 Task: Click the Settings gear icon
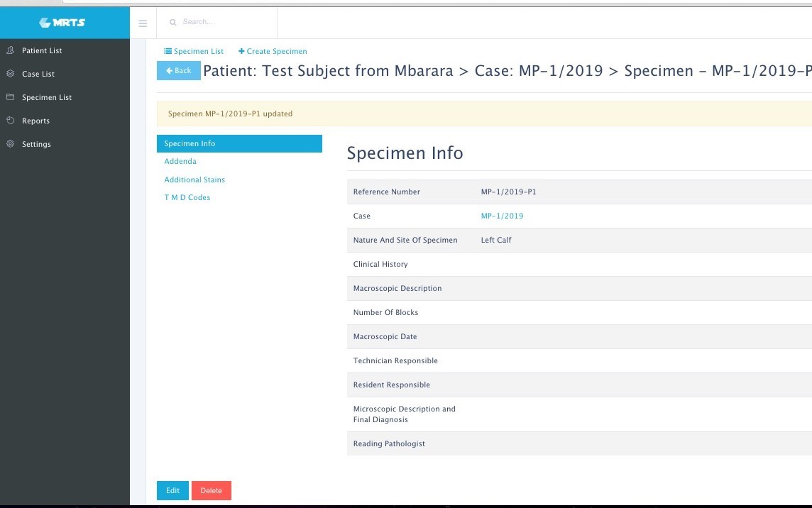pyautogui.click(x=10, y=144)
